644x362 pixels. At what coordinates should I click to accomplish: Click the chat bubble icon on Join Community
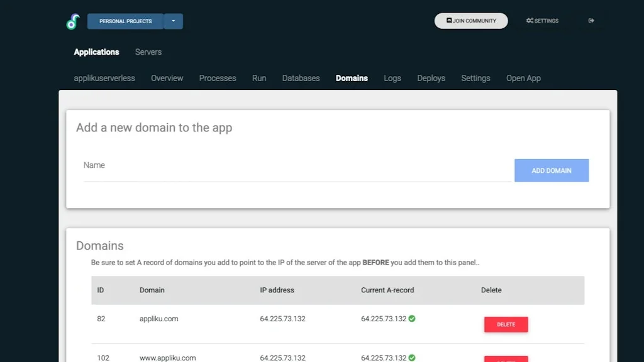pos(448,20)
